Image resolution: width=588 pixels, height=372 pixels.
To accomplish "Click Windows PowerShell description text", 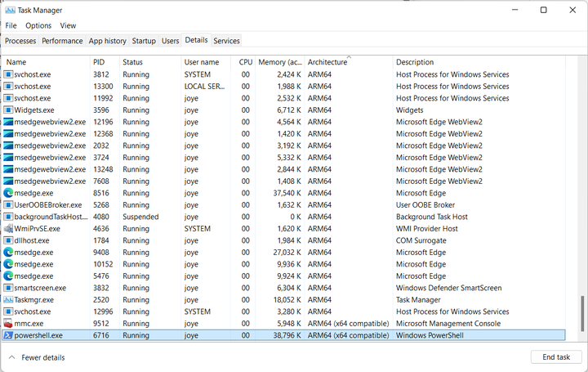I will pos(430,335).
